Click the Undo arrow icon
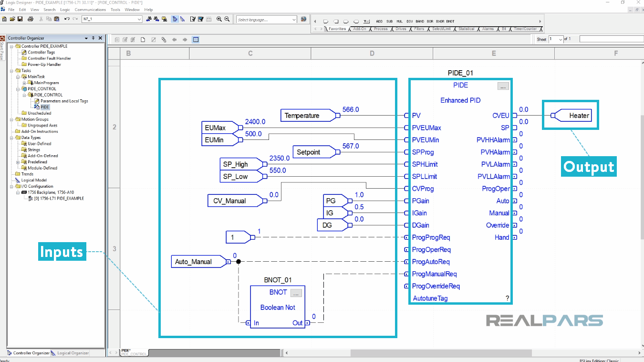Viewport: 644px width, 362px height. pos(67,18)
